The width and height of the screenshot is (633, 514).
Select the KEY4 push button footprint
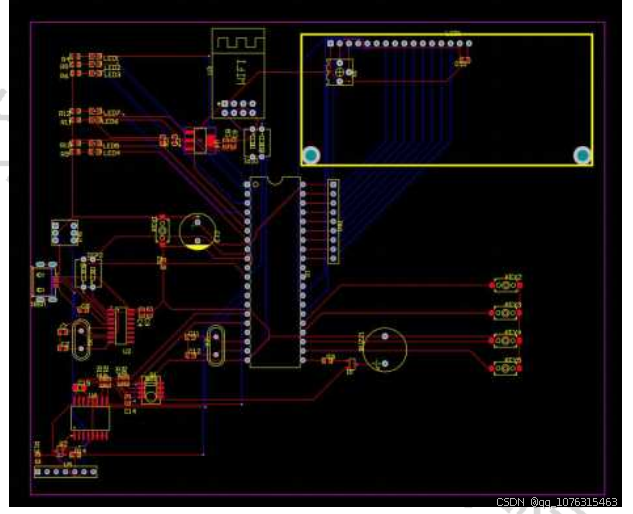(506, 341)
